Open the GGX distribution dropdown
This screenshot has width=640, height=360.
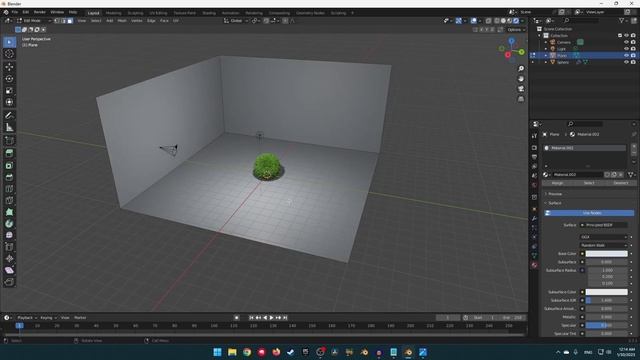coord(603,237)
